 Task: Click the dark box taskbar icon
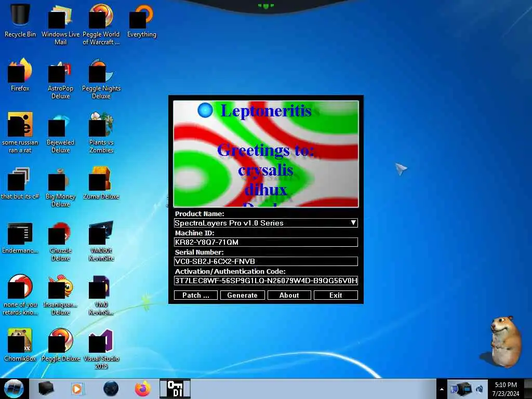coord(46,389)
